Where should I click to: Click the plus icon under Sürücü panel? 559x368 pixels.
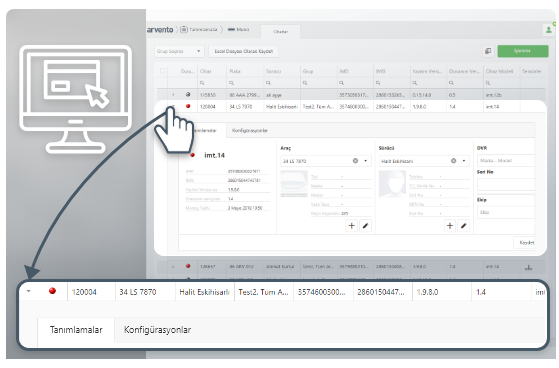(x=450, y=225)
